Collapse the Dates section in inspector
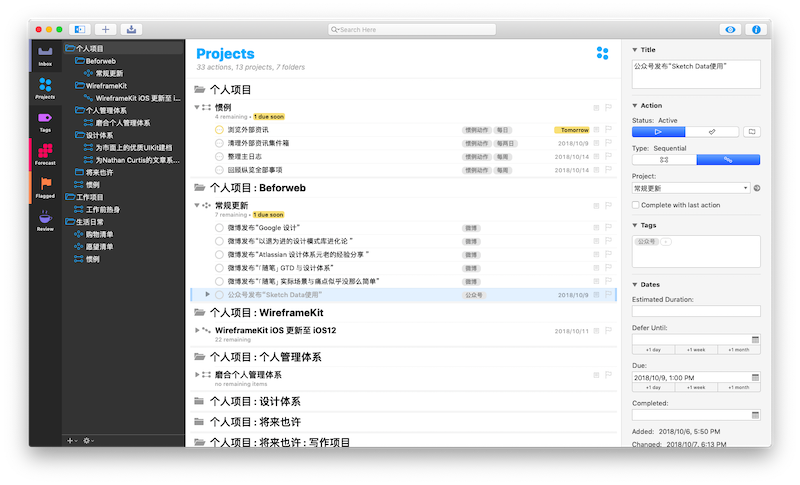 pyautogui.click(x=635, y=285)
